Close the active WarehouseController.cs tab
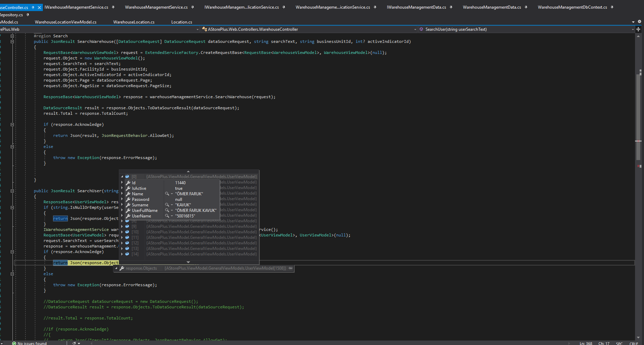644x345 pixels. (x=39, y=7)
